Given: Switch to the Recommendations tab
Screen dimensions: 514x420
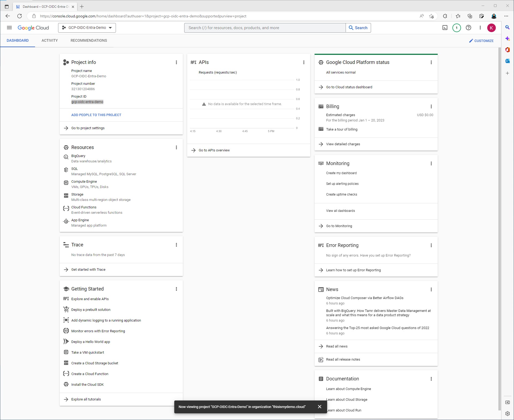Looking at the screenshot, I should [89, 40].
